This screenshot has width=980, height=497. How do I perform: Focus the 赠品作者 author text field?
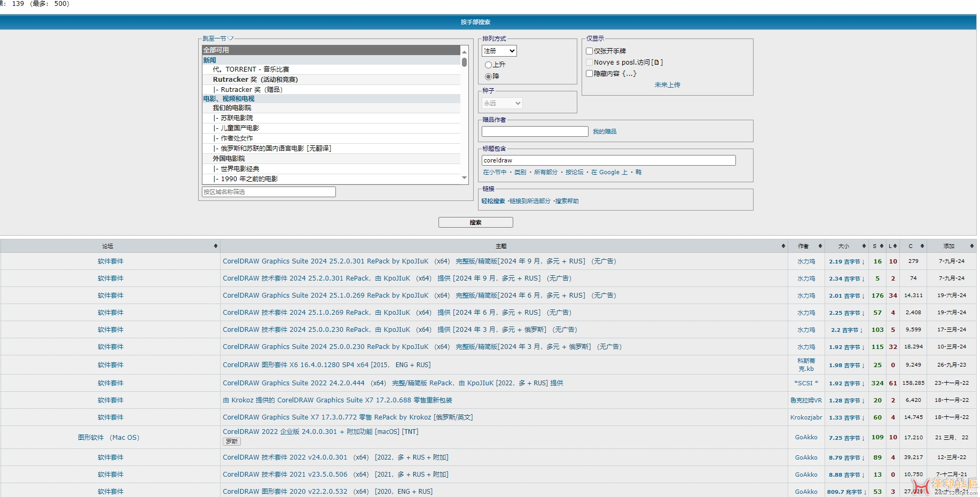point(535,131)
